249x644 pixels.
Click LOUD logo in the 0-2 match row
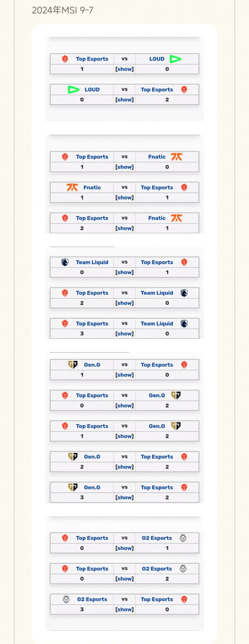click(74, 90)
